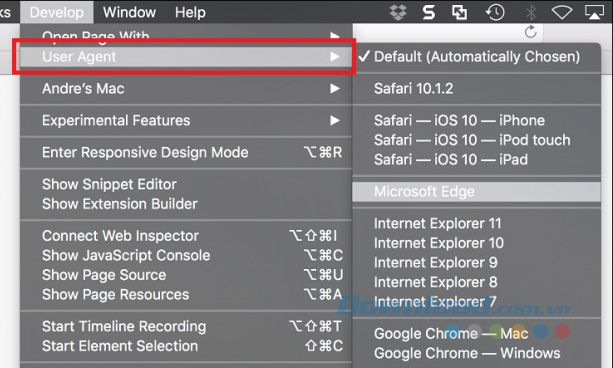Select Show Page Resources
The height and width of the screenshot is (368, 613).
click(186, 294)
